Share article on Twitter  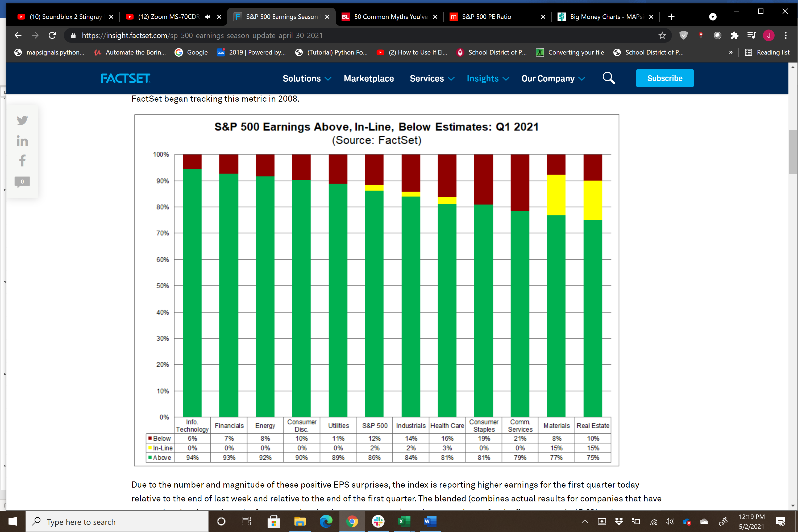click(x=22, y=120)
